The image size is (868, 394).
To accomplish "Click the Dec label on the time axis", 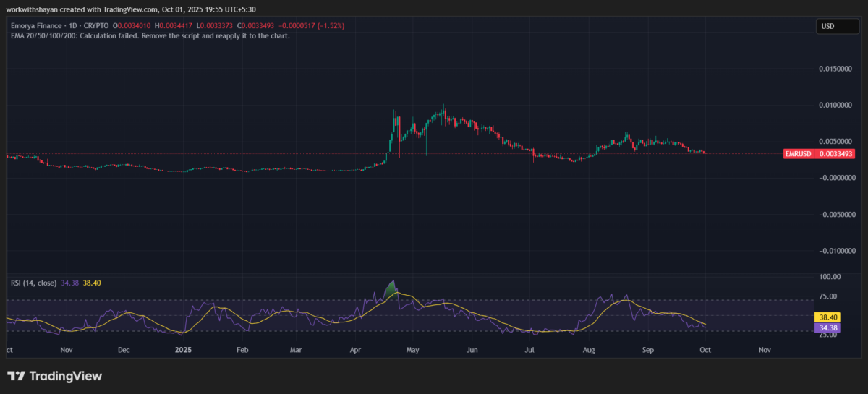I will (x=124, y=350).
